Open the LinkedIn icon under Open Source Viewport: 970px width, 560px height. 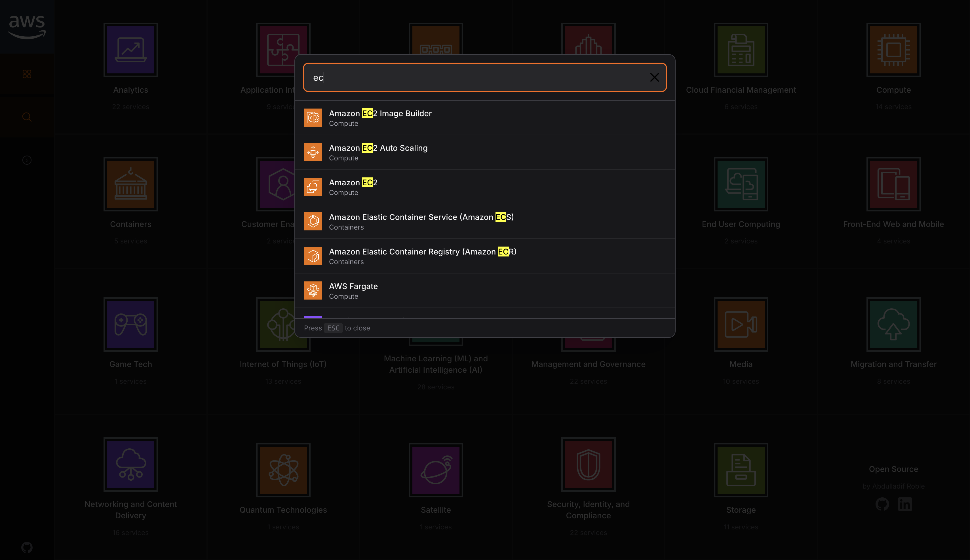coord(905,504)
